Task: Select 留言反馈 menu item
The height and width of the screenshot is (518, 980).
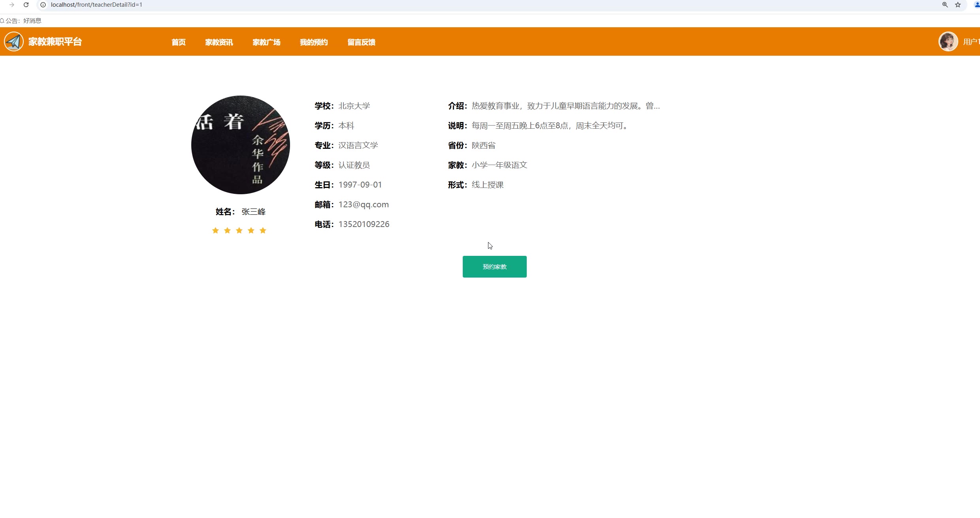Action: (x=361, y=42)
